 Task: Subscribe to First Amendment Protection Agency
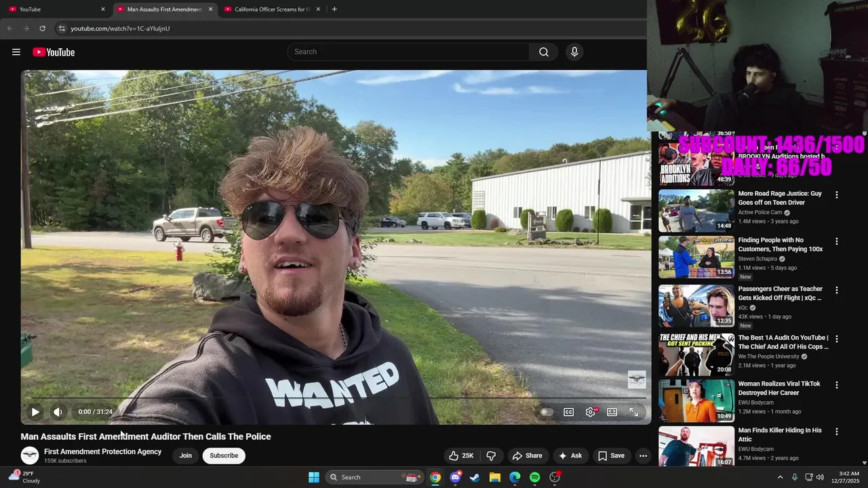tap(224, 455)
